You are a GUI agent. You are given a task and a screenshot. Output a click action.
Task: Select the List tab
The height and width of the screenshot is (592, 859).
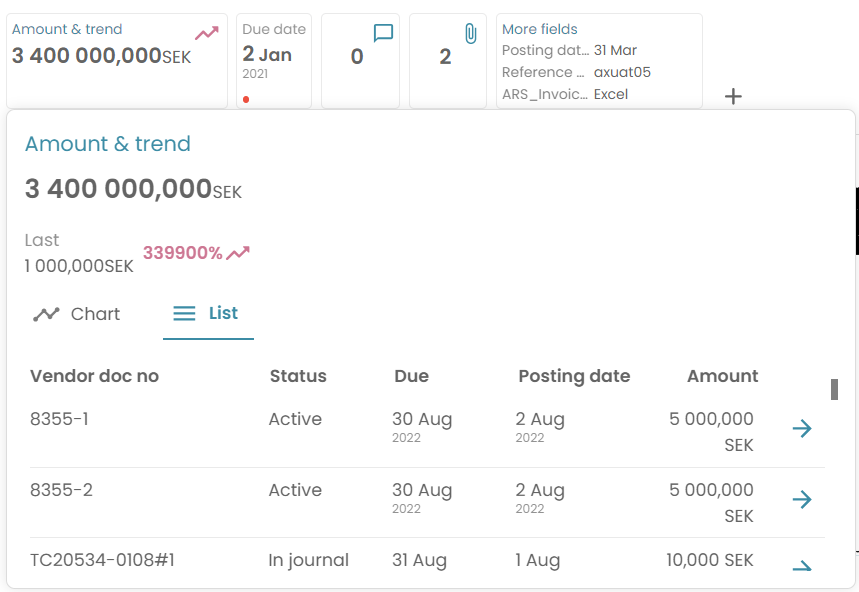pos(208,314)
